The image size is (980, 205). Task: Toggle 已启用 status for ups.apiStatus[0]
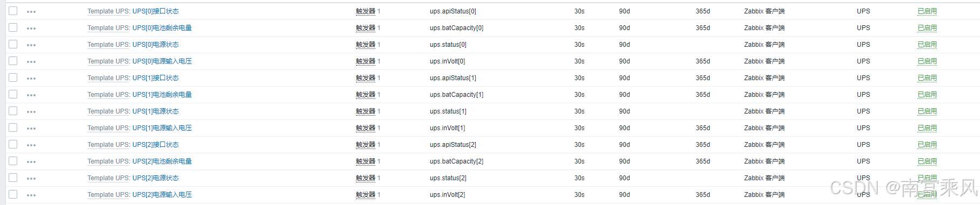pos(927,11)
